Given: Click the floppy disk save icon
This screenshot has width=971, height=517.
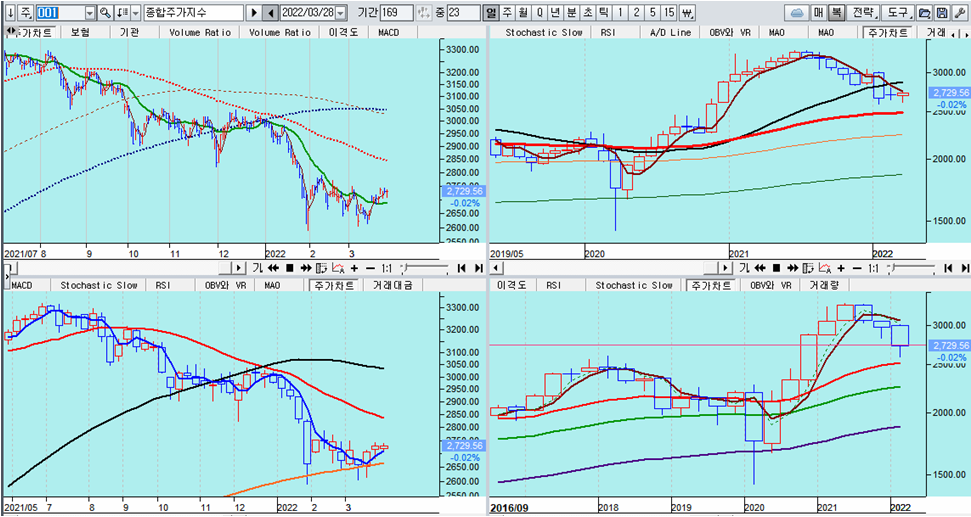Looking at the screenshot, I should tap(941, 13).
